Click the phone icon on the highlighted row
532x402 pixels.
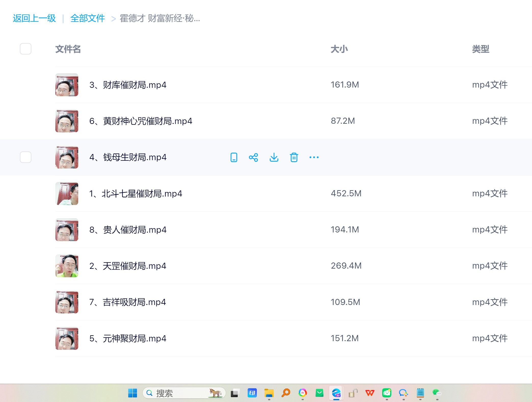click(234, 157)
